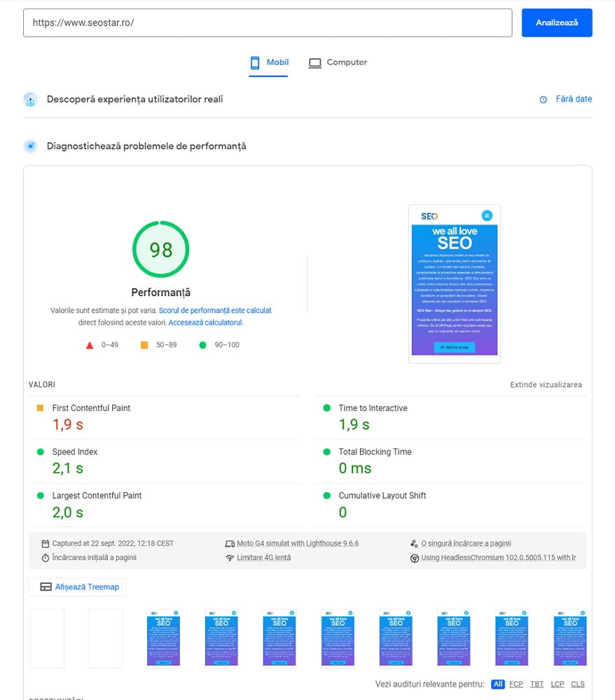Click the Largest Contentful Paint value 2,0 s

pyautogui.click(x=67, y=512)
